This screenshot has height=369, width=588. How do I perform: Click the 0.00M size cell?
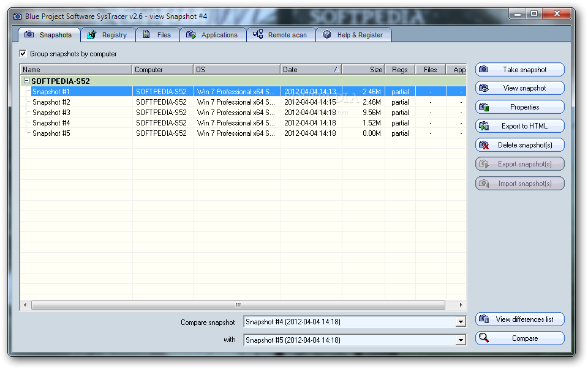click(x=372, y=133)
